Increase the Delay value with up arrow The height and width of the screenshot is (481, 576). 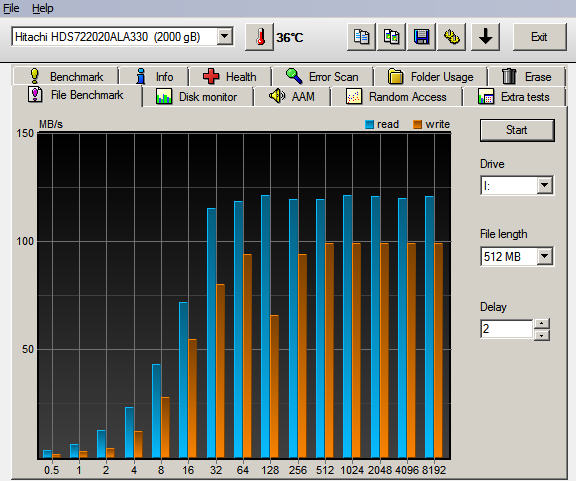point(542,323)
